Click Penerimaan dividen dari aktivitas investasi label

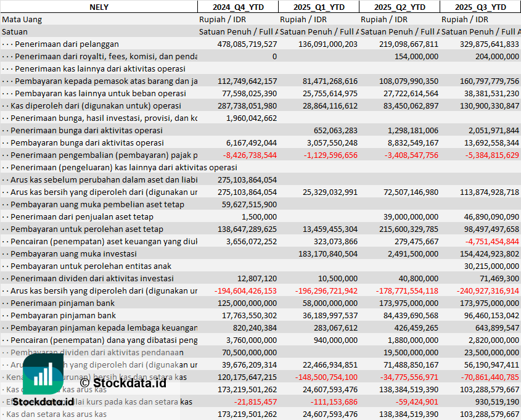[x=92, y=278]
